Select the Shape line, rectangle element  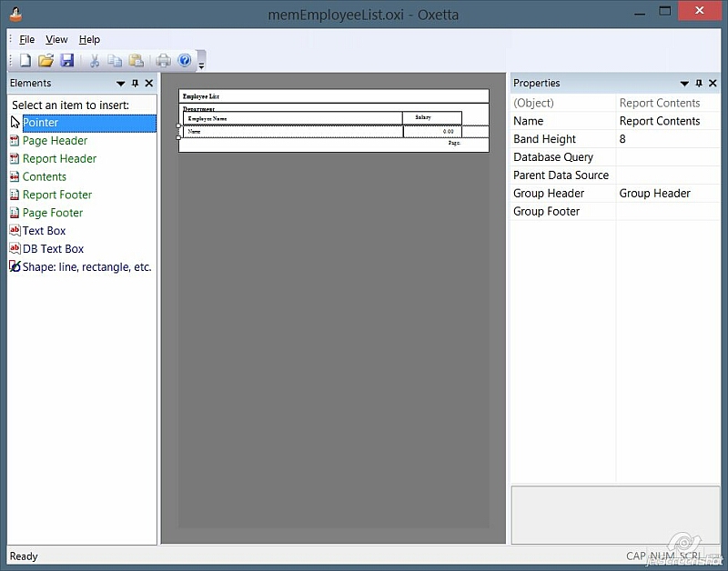(86, 267)
